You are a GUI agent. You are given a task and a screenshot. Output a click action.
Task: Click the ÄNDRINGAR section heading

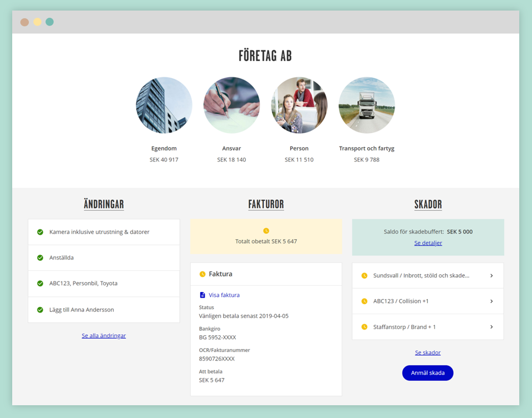[x=104, y=204]
